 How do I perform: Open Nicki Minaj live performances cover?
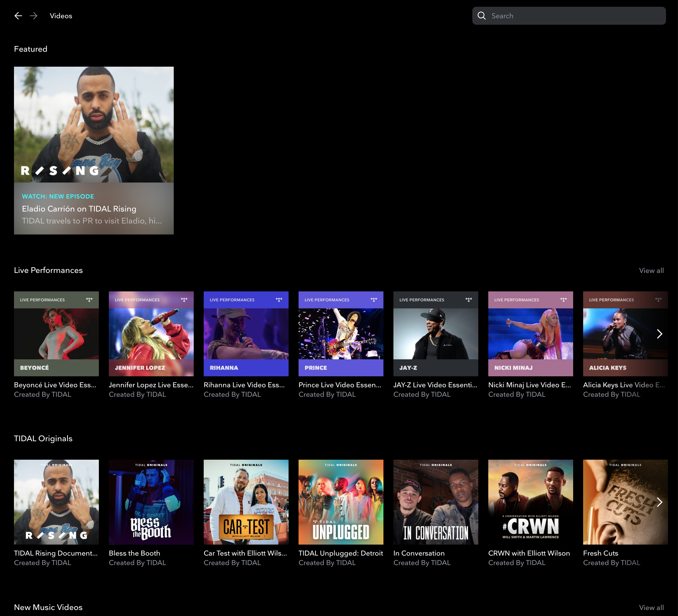pyautogui.click(x=531, y=334)
